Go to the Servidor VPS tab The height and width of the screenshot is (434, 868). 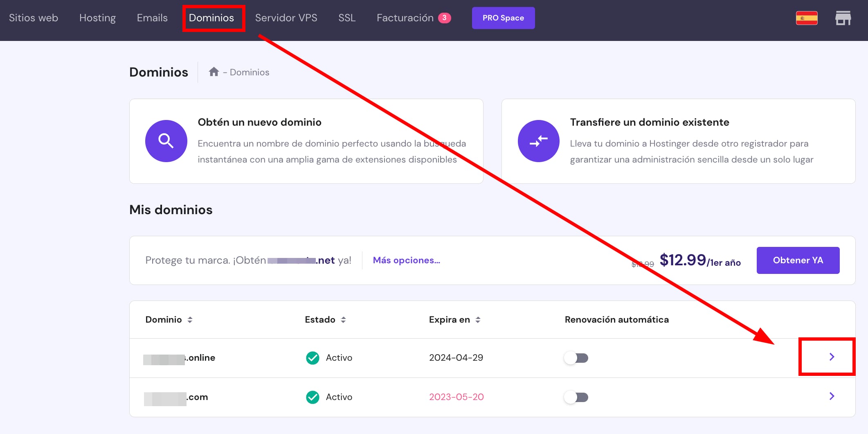coord(286,18)
